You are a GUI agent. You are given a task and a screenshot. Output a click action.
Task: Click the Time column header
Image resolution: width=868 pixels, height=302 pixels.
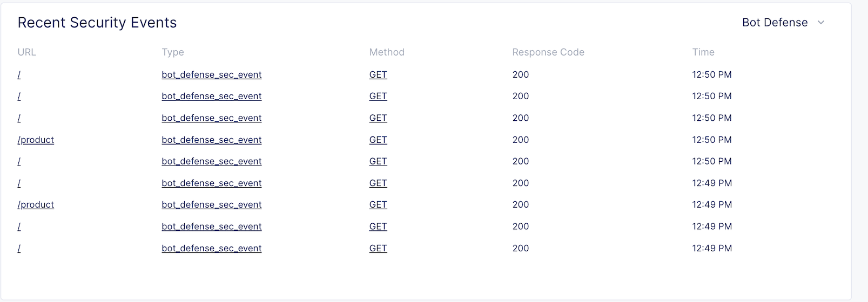coord(703,52)
